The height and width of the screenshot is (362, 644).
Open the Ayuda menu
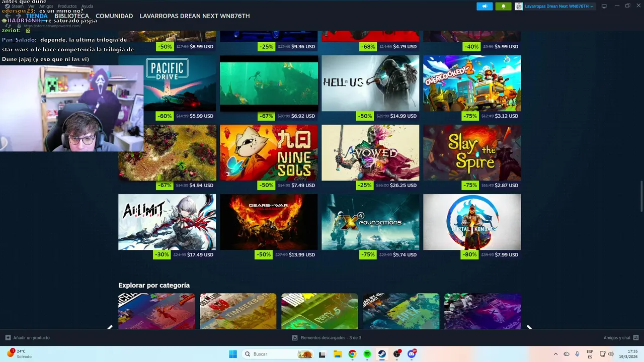point(87,7)
